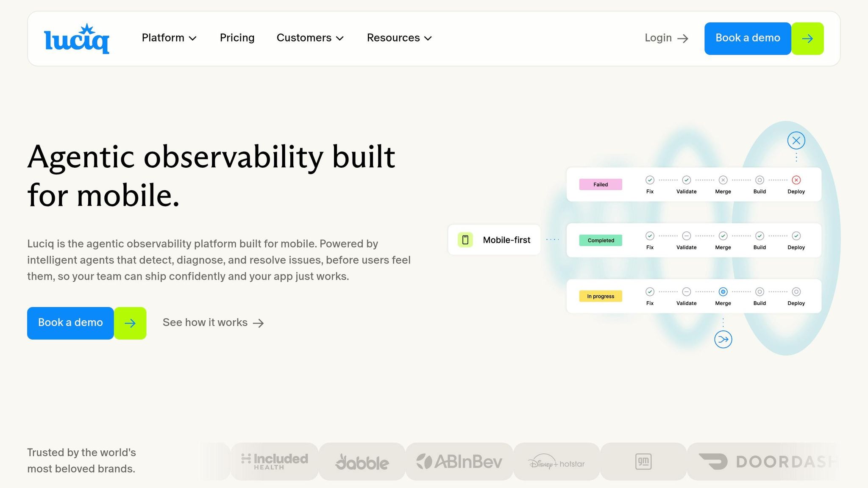The width and height of the screenshot is (868, 488).
Task: Click the 'Merge' label in In progress row
Action: click(x=723, y=303)
